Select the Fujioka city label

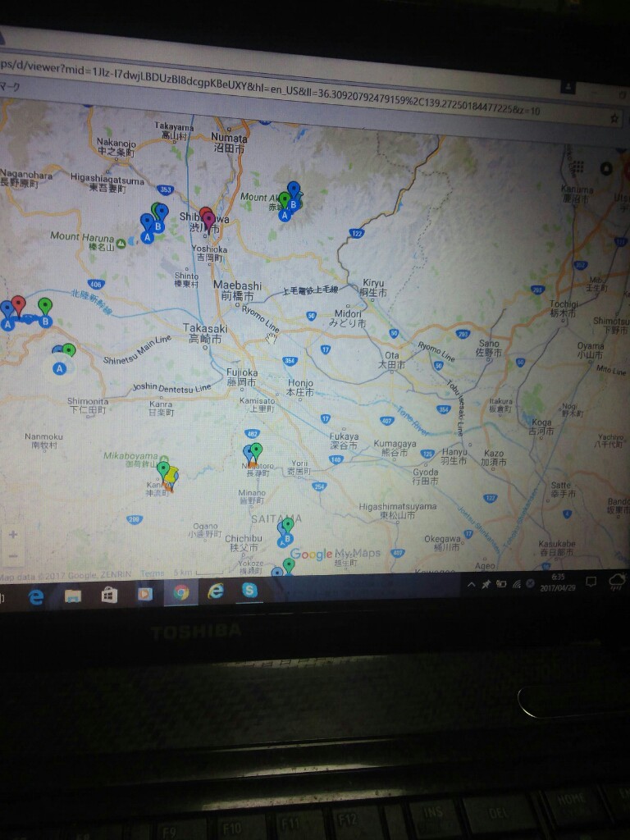coord(242,377)
